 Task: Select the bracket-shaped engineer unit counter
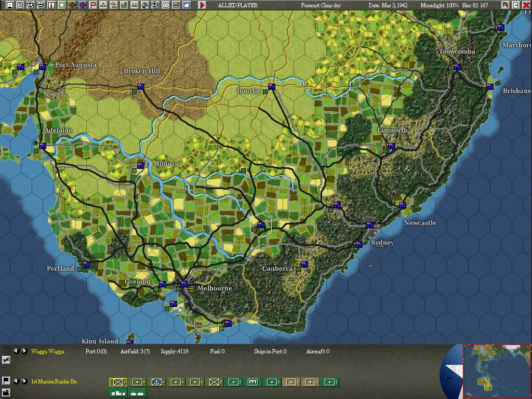pos(253,382)
